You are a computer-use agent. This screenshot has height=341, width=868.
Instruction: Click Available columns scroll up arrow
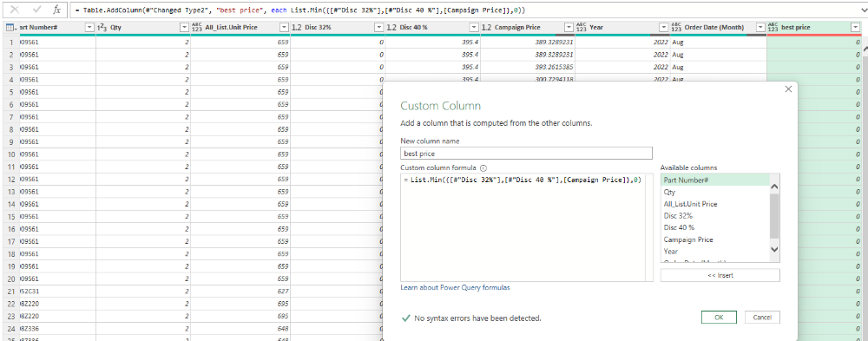click(x=774, y=187)
